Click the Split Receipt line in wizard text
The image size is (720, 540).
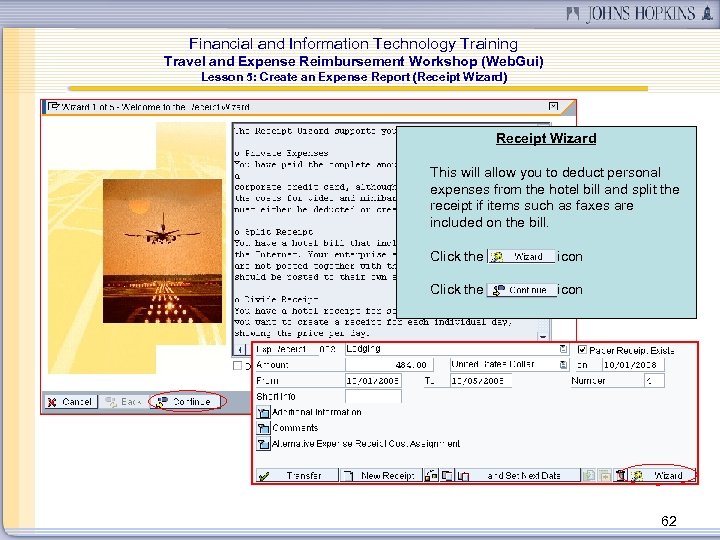274,232
